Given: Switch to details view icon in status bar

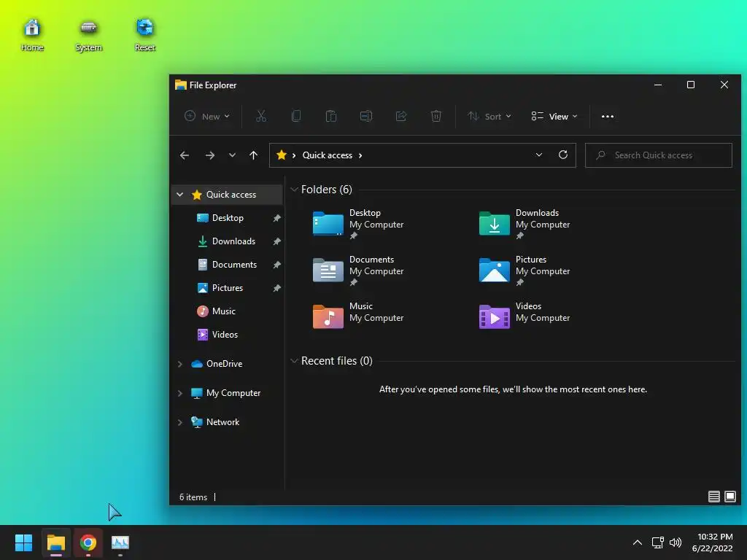Looking at the screenshot, I should click(713, 497).
